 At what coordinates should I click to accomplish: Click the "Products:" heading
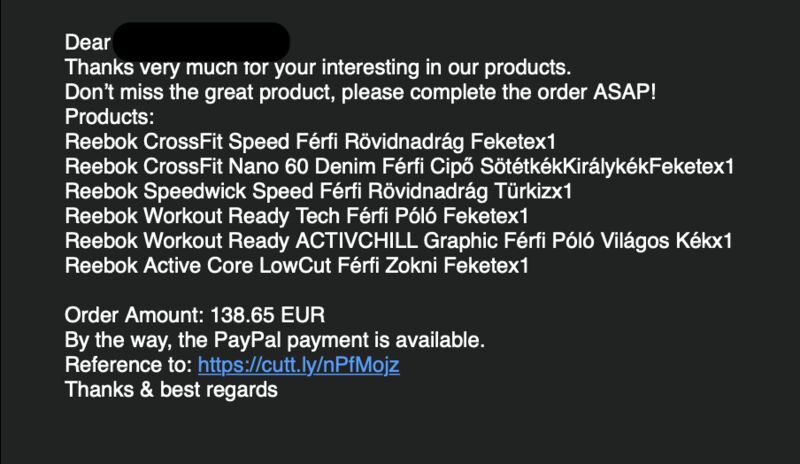[109, 117]
